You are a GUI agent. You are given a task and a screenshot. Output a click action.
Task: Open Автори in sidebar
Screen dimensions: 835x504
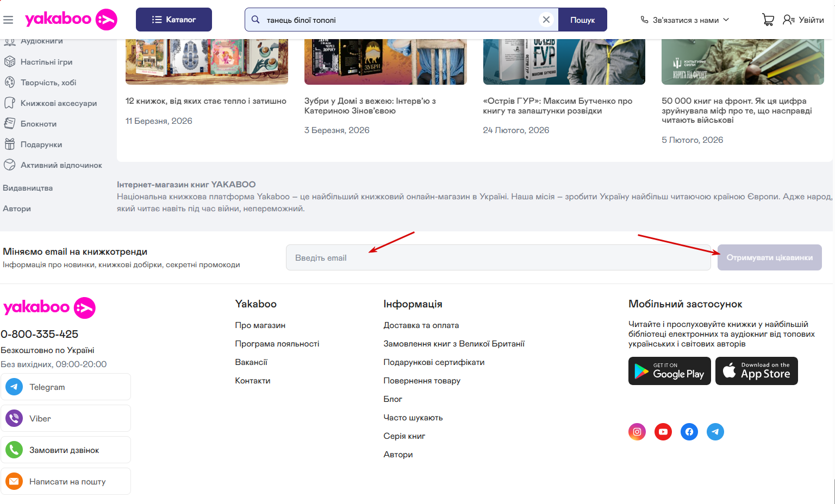click(17, 209)
